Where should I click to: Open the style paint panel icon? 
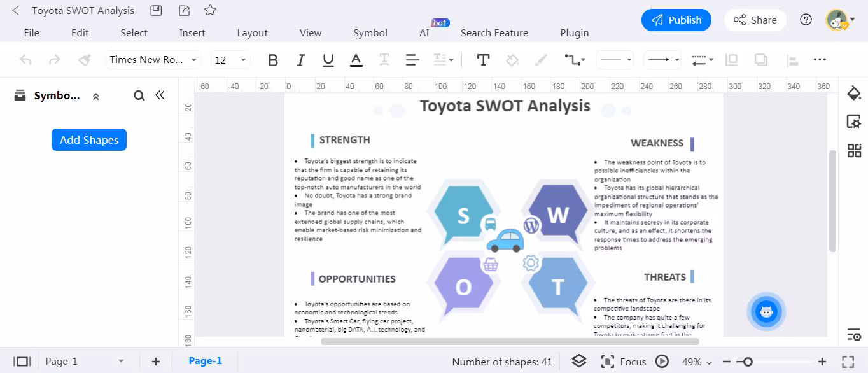pos(854,94)
